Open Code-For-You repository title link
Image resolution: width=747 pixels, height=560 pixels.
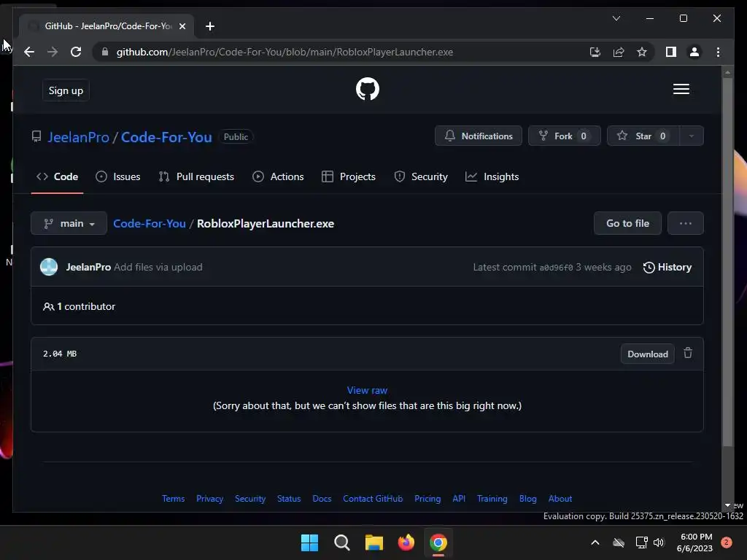click(166, 137)
